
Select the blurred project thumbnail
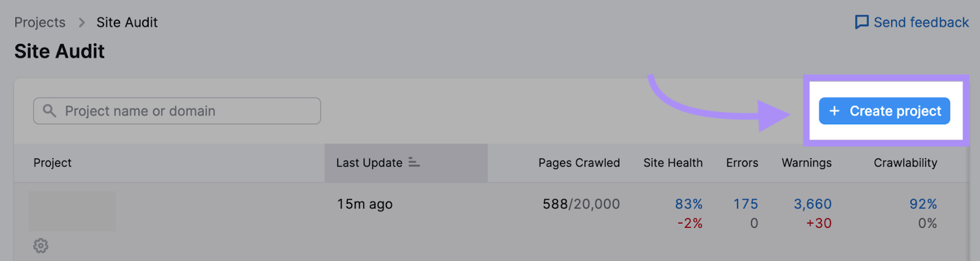[72, 211]
